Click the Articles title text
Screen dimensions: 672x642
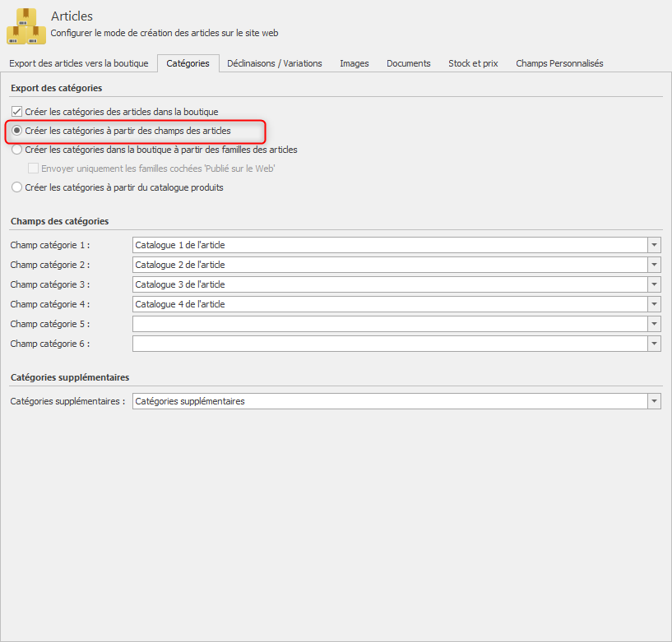pyautogui.click(x=72, y=16)
